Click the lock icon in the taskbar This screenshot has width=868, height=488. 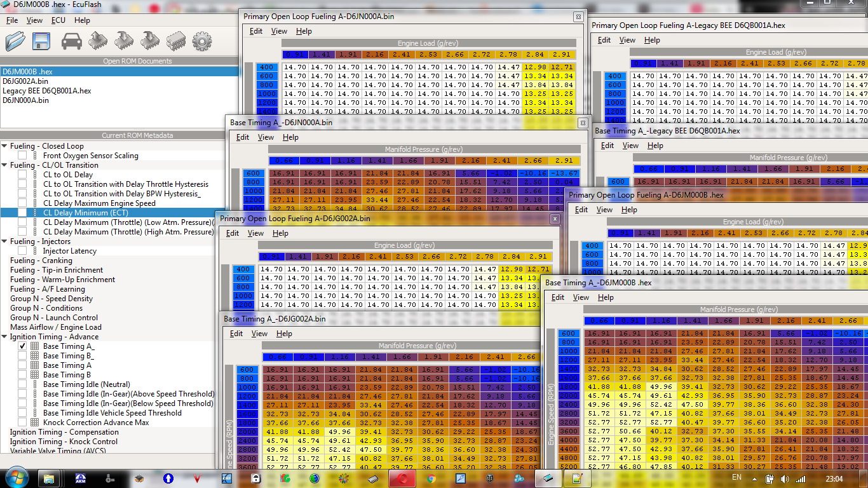(256, 478)
